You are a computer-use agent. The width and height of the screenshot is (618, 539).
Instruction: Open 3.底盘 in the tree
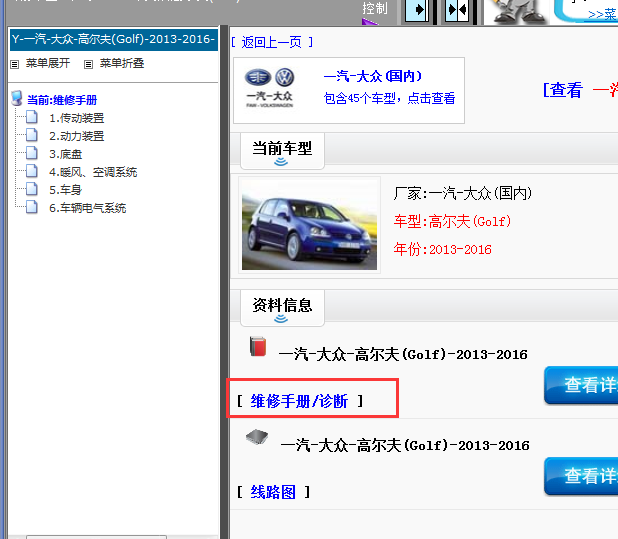click(x=65, y=154)
